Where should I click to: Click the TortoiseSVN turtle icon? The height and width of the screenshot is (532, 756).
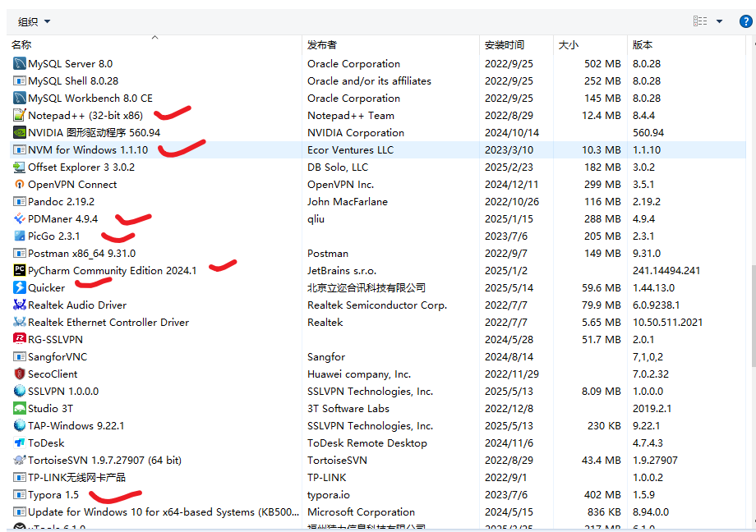[x=19, y=461]
